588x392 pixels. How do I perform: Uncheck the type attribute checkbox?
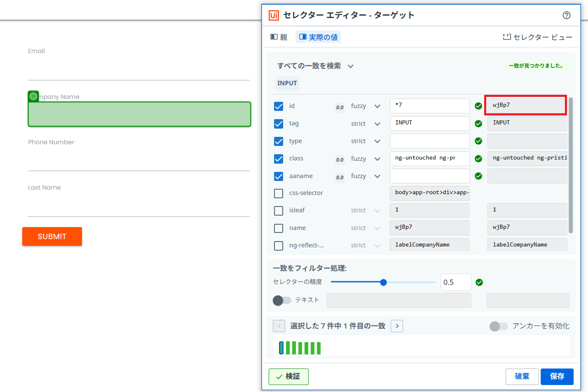[x=279, y=141]
